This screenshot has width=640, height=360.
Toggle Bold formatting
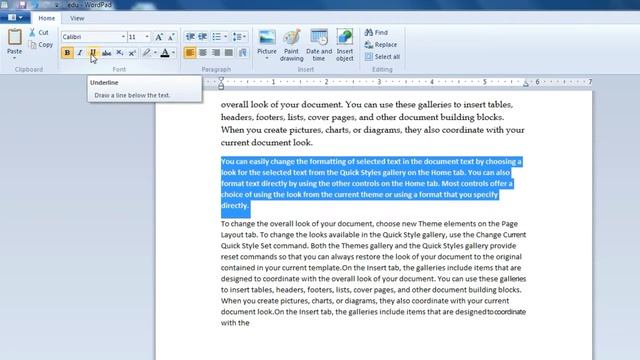point(67,53)
